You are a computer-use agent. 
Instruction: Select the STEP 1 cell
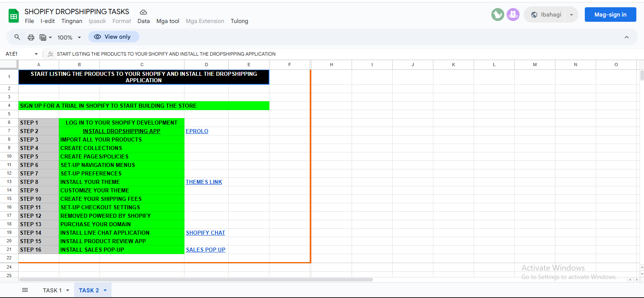(39, 123)
